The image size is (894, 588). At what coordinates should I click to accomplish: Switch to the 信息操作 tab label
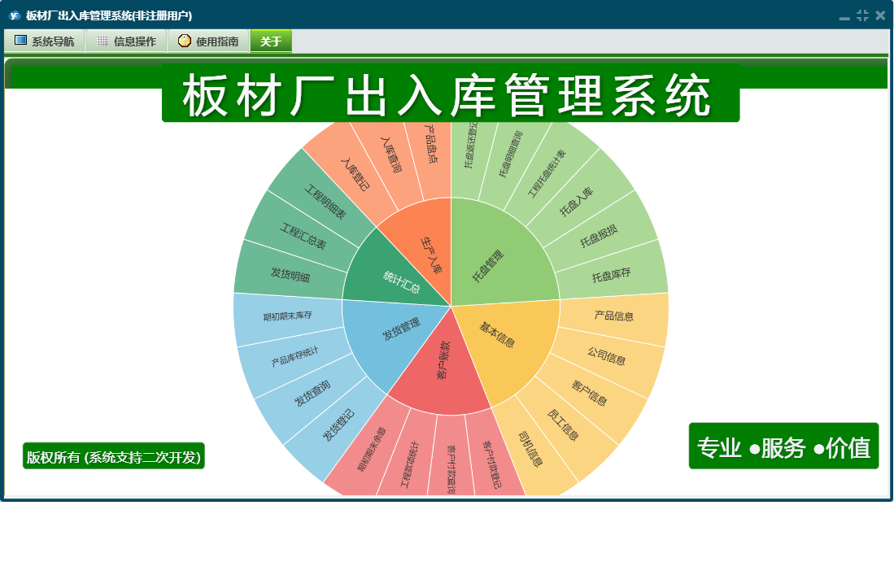tap(135, 41)
